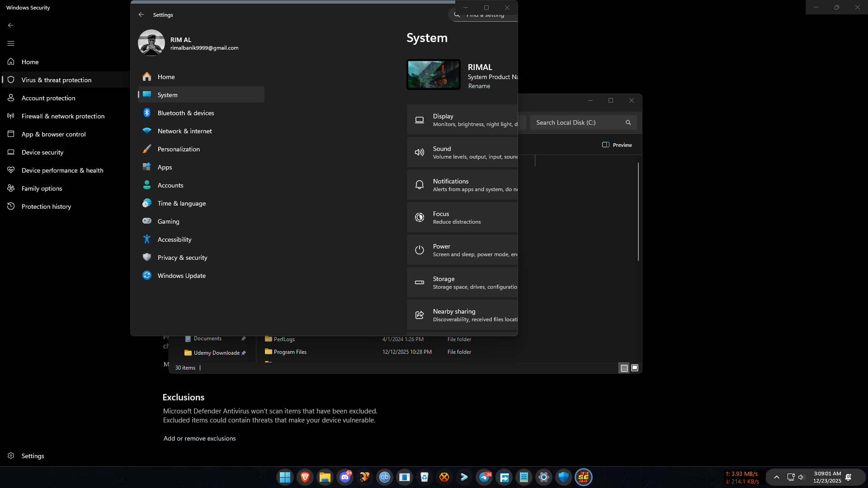Viewport: 868px width, 488px height.
Task: Open the Windows Start menu
Action: pyautogui.click(x=285, y=477)
